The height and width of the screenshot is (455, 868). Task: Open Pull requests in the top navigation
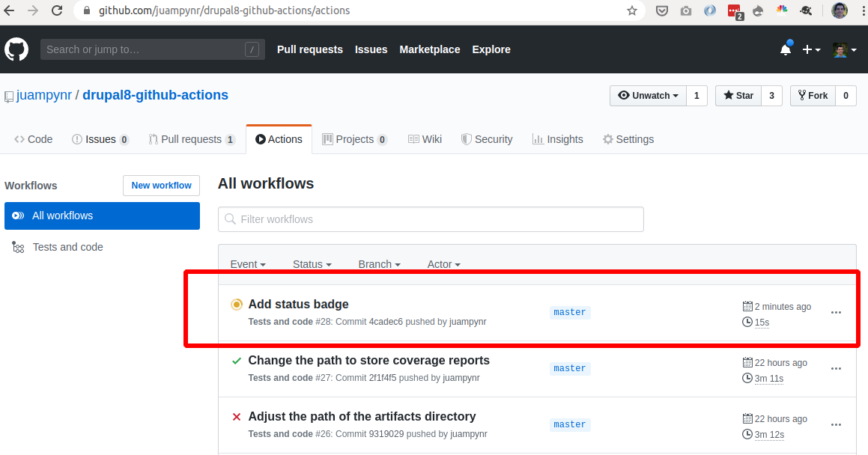point(310,49)
